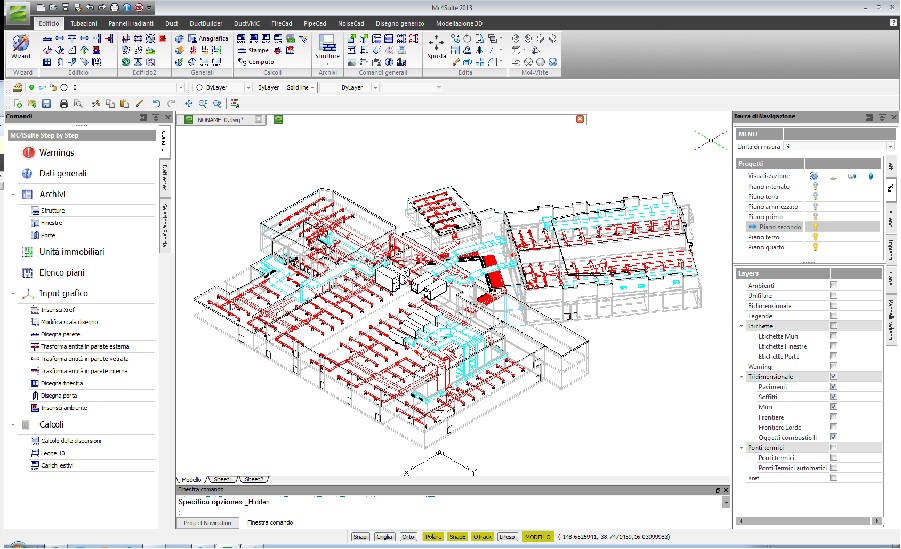Toggle the Polare status bar button
Screen dimensions: 901x549
[x=433, y=536]
